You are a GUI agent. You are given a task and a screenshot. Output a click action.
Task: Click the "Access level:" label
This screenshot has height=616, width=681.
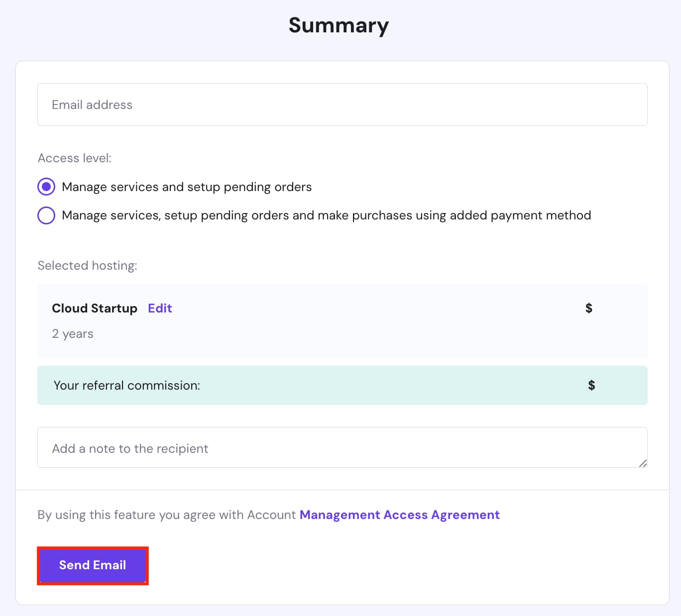[x=75, y=158]
